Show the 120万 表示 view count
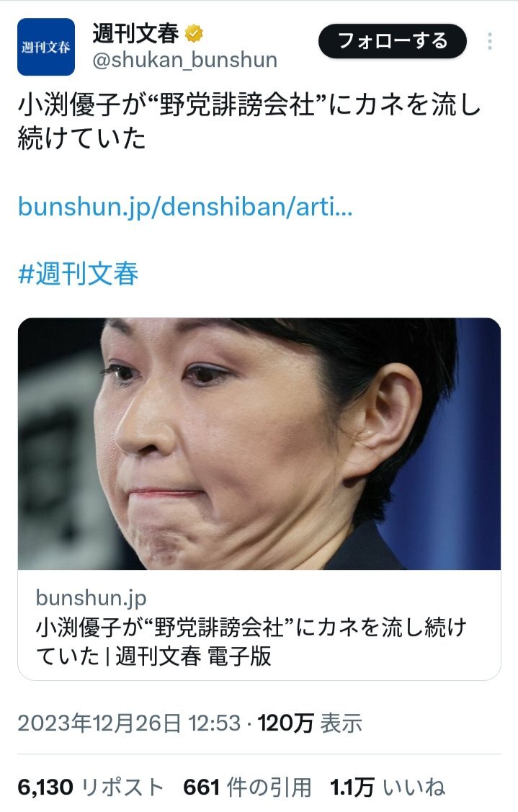 click(x=310, y=723)
